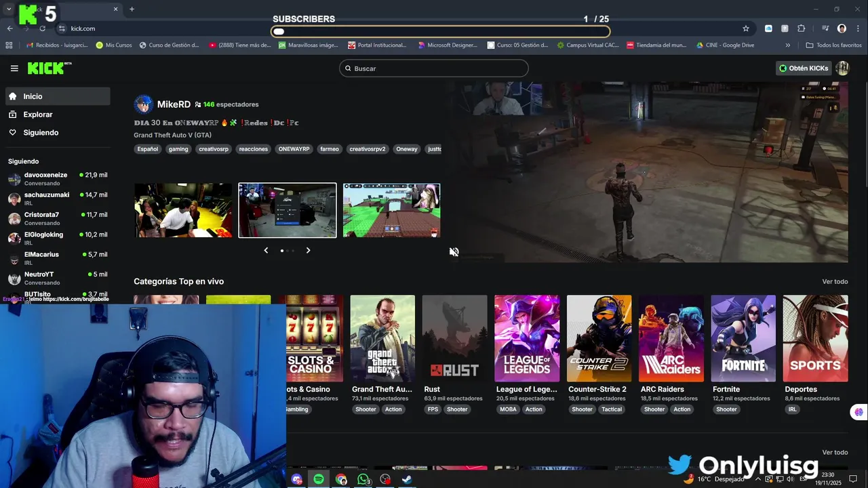This screenshot has width=868, height=488.
Task: Open the League of Legends category card
Action: tap(527, 339)
